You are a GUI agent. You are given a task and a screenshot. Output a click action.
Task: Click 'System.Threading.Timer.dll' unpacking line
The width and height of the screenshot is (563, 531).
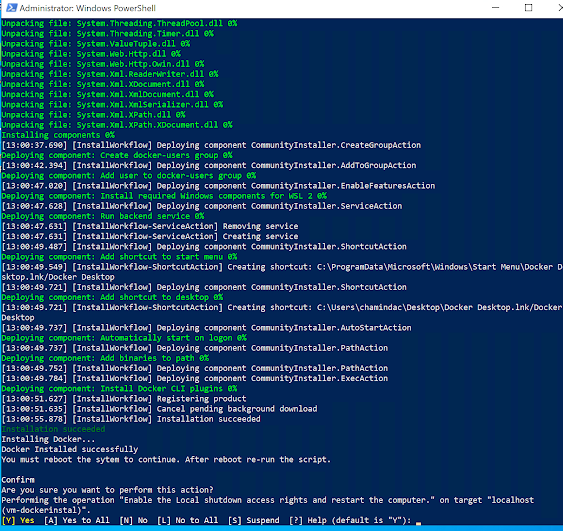point(107,33)
